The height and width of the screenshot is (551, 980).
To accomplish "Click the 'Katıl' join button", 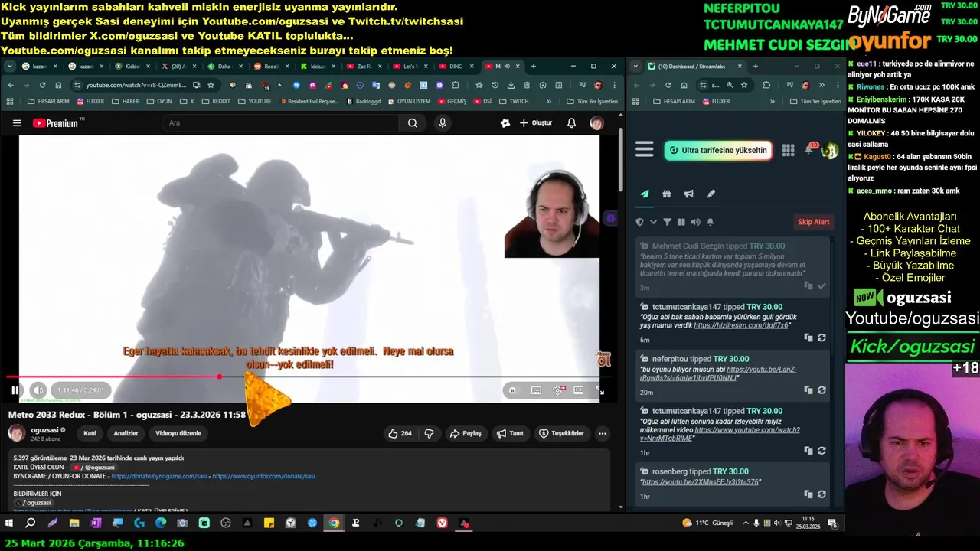I will pyautogui.click(x=90, y=433).
